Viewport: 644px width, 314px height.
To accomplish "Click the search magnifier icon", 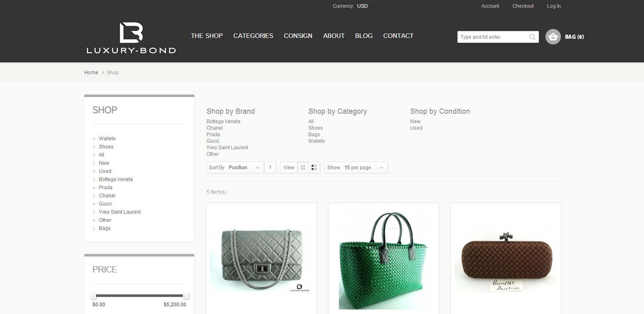I will point(532,37).
